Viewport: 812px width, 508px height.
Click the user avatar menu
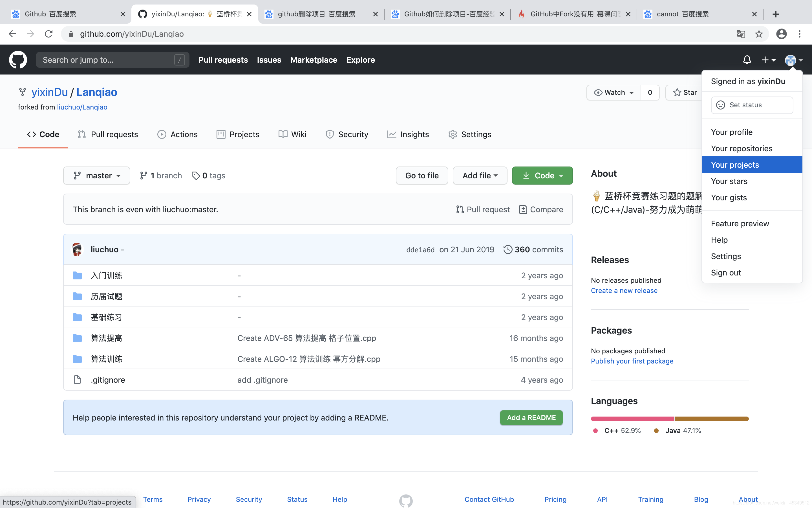[794, 60]
